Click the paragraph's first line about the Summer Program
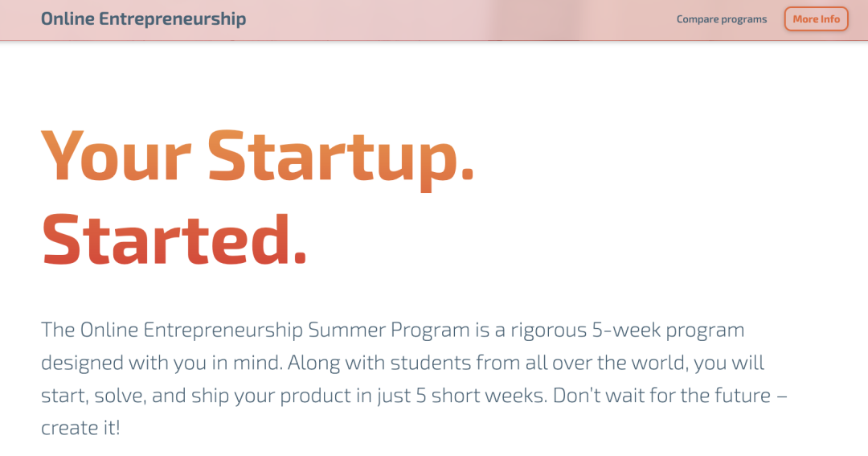This screenshot has width=868, height=456. 392,331
